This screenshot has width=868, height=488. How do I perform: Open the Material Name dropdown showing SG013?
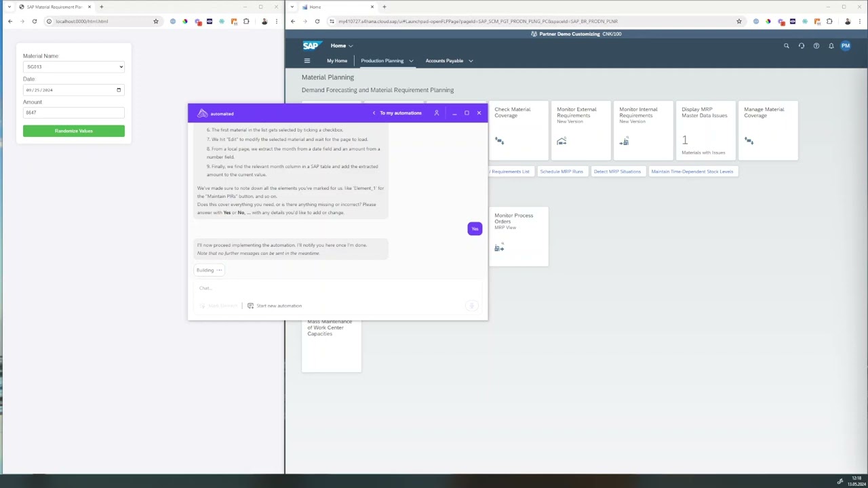74,66
